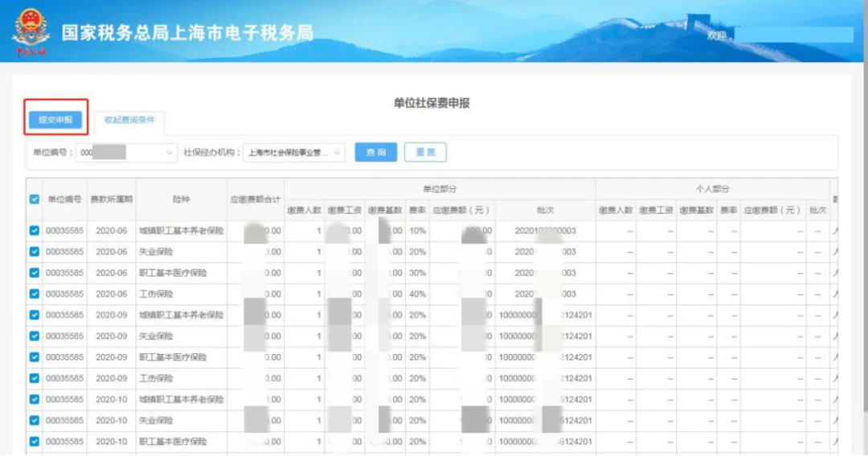Click the 国家税务总局上海市电子税务局 site title
This screenshot has width=868, height=456.
tap(187, 33)
